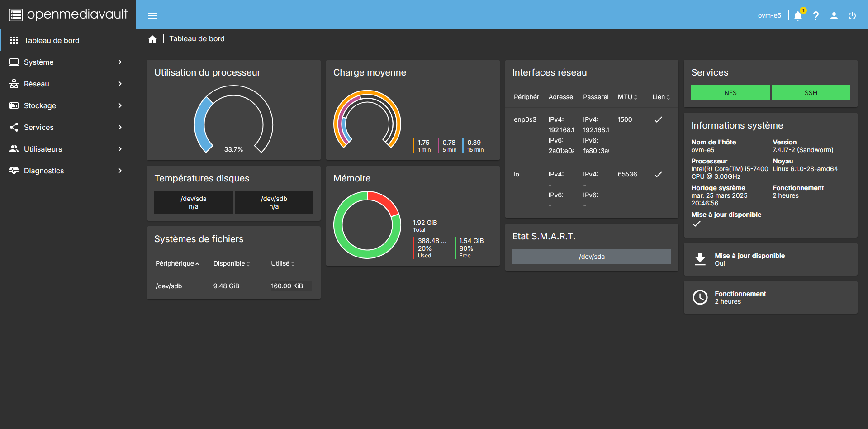The height and width of the screenshot is (429, 868).
Task: Click the power icon in top bar
Action: point(852,16)
